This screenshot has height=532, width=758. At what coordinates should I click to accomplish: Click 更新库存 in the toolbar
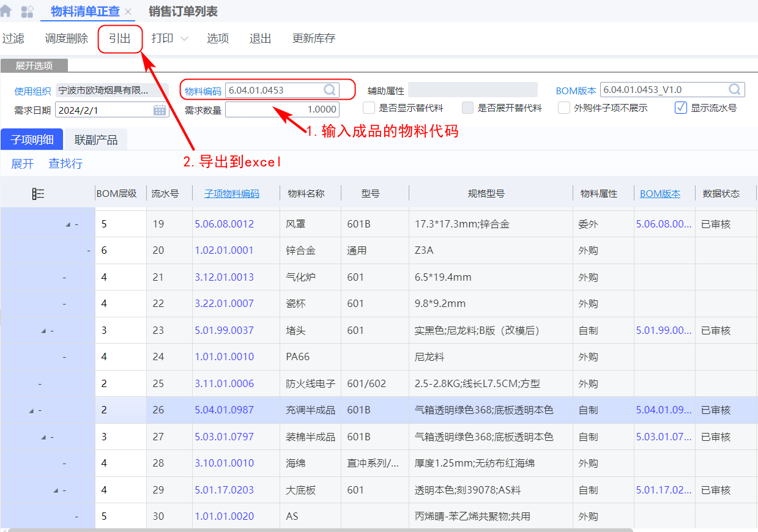tap(314, 39)
